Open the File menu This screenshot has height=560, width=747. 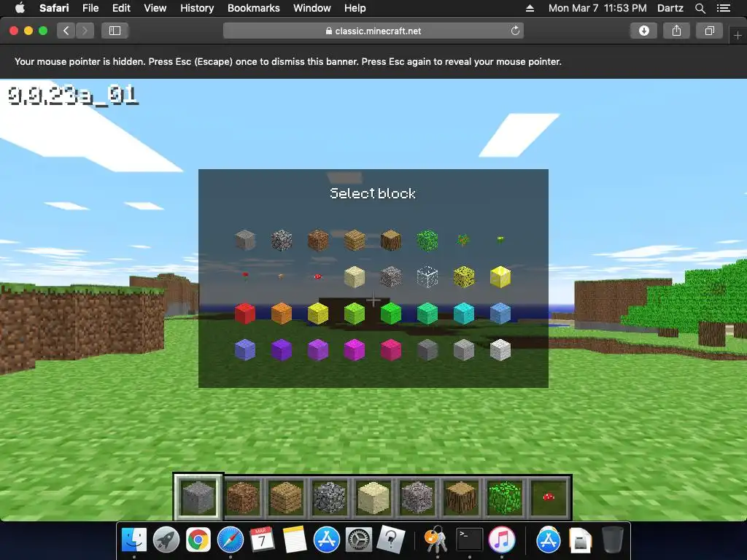(x=90, y=8)
